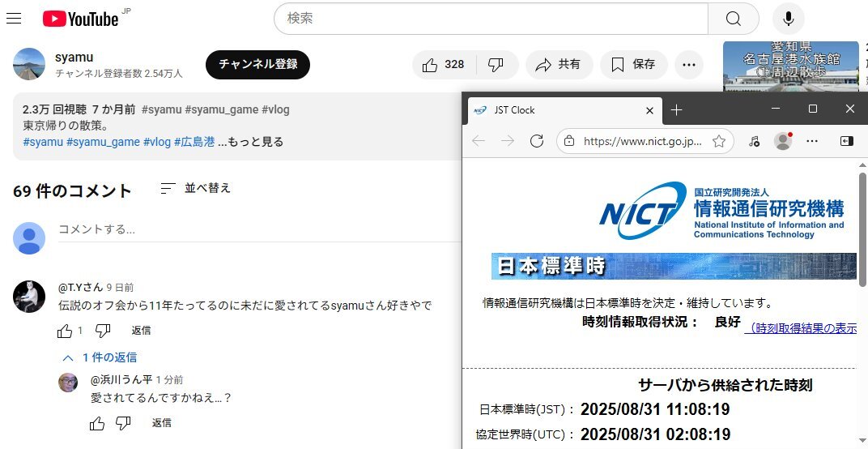Add page to favorites with star icon
This screenshot has width=868, height=449.
pos(719,141)
